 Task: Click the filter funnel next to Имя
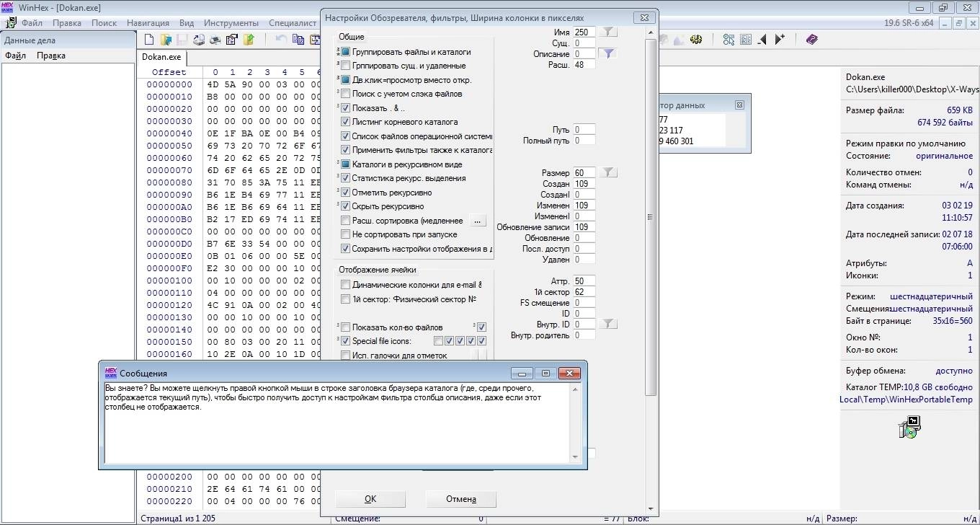coord(609,32)
